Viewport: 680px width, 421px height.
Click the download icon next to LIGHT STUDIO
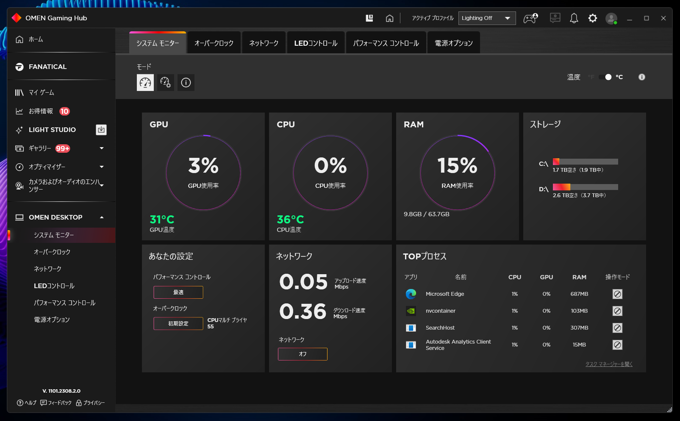101,130
